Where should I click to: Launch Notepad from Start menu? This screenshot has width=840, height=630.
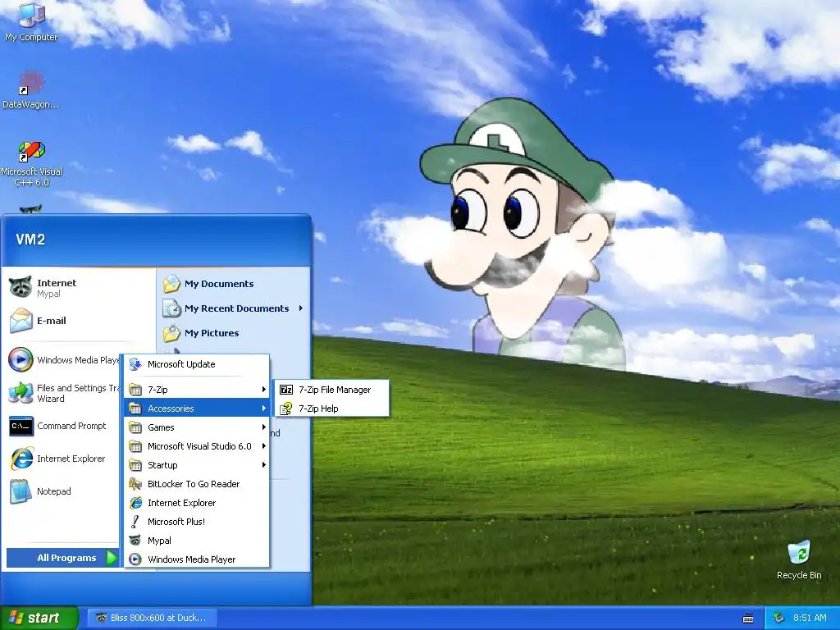(63, 491)
